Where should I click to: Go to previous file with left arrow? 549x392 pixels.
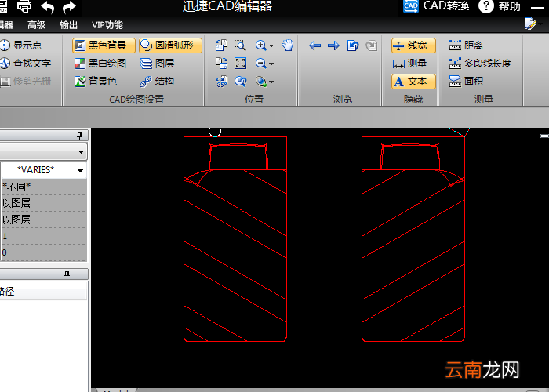tap(315, 45)
